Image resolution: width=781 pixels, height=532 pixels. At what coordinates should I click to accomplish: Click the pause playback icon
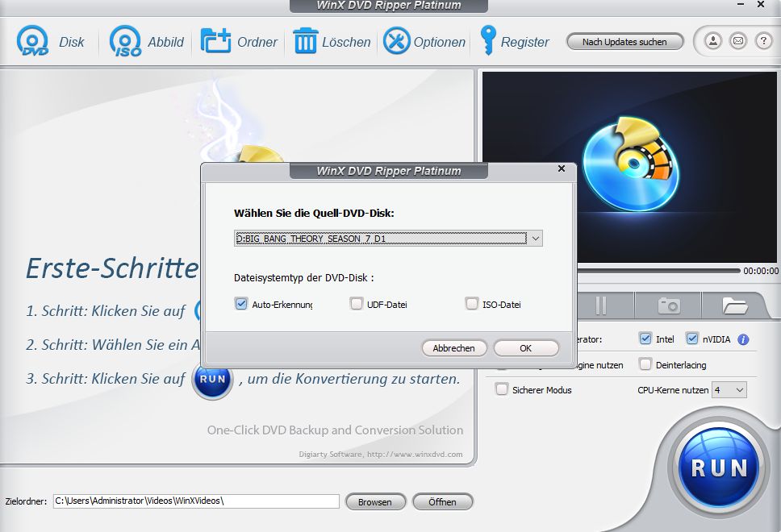coord(601,305)
